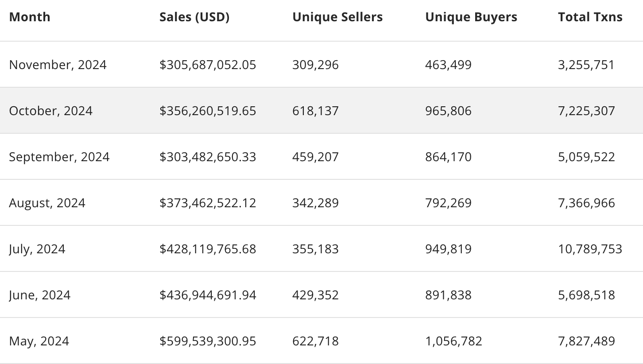Viewport: 643px width, 364px height.
Task: Click the August, 2024 month cell
Action: [x=47, y=203]
